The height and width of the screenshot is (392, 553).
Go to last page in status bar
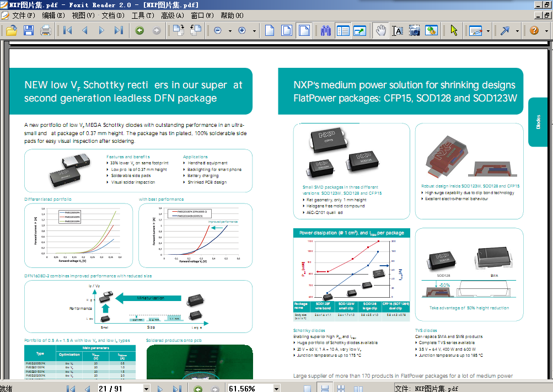(177, 389)
